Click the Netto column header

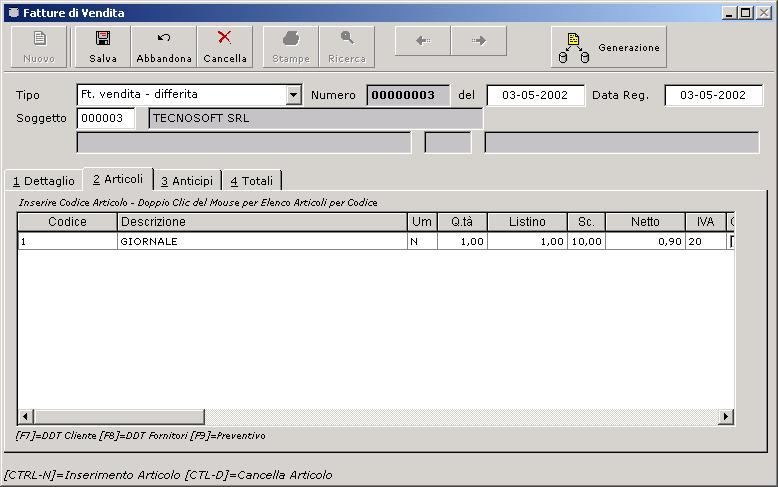click(x=646, y=222)
